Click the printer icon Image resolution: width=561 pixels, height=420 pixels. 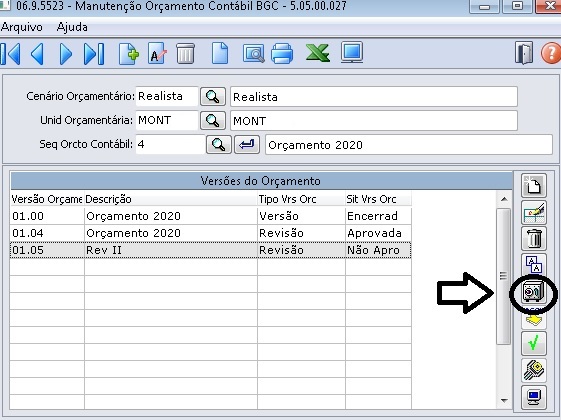[x=282, y=54]
